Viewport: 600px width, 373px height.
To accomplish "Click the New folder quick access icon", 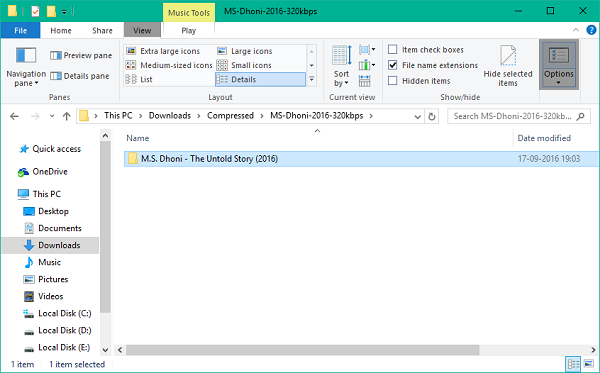I will coord(51,11).
